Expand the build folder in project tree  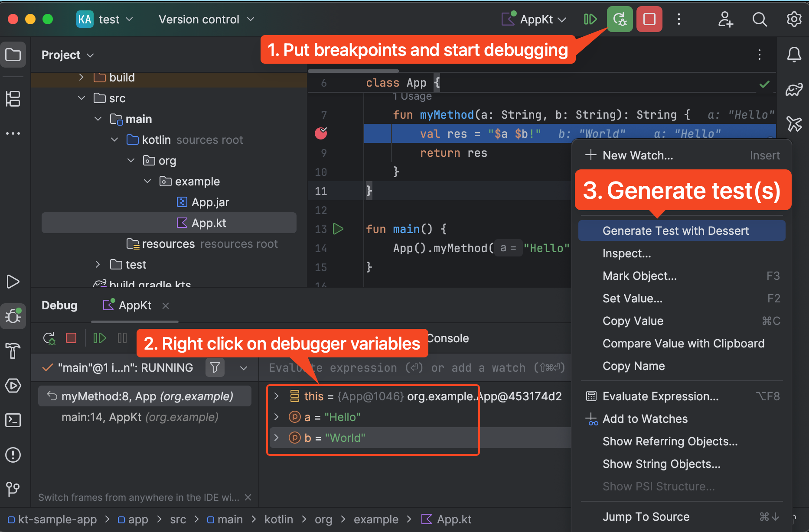[x=81, y=78]
